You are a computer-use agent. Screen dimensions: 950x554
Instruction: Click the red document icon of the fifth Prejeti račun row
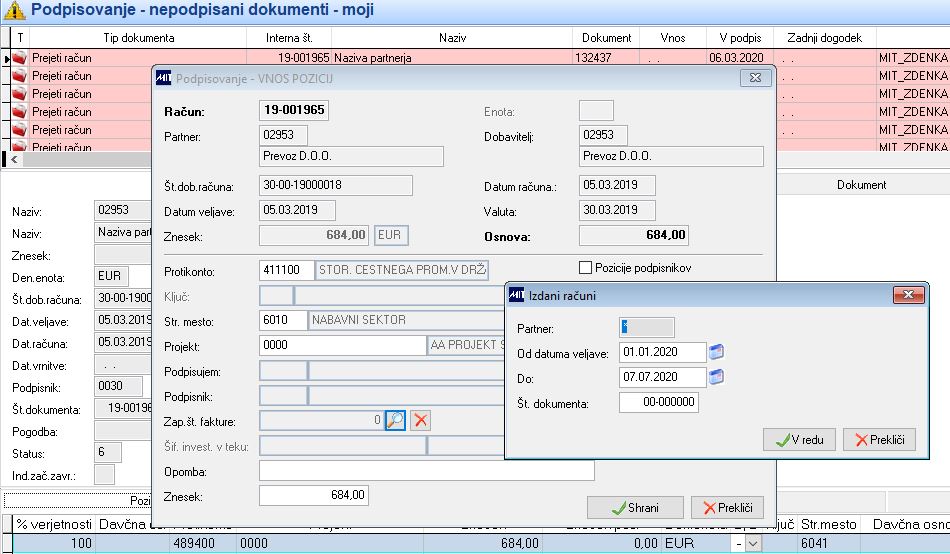click(20, 129)
